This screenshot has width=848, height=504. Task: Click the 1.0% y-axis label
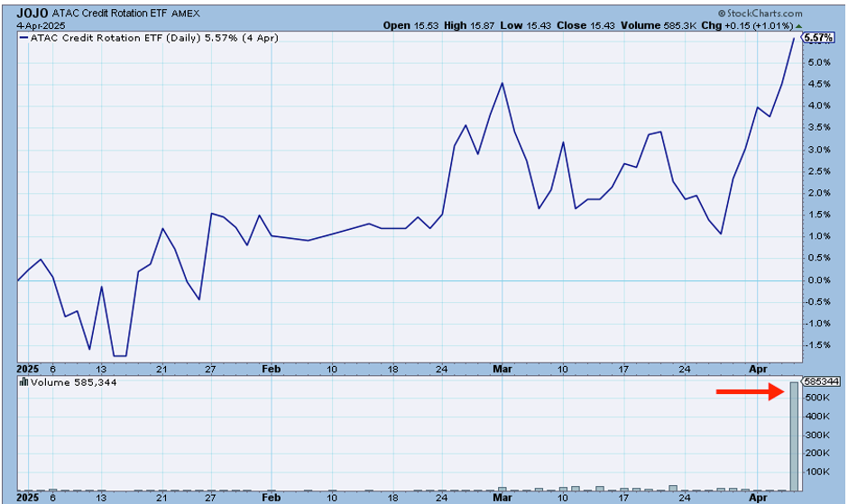(820, 236)
